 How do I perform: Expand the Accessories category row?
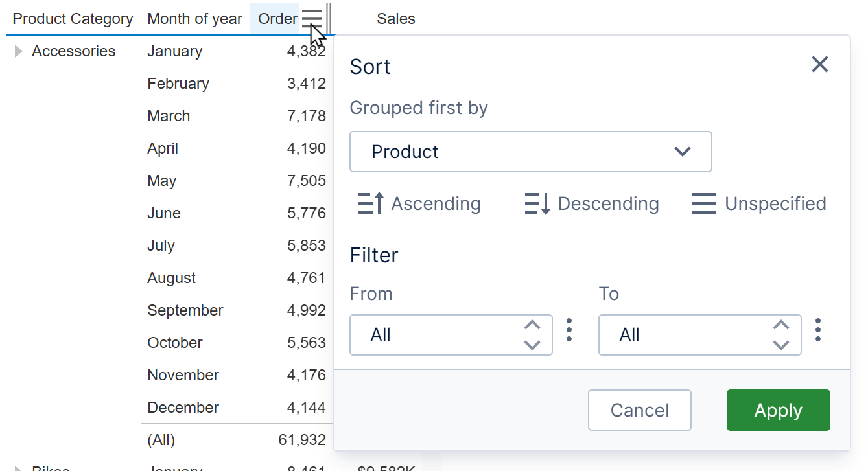click(x=18, y=51)
